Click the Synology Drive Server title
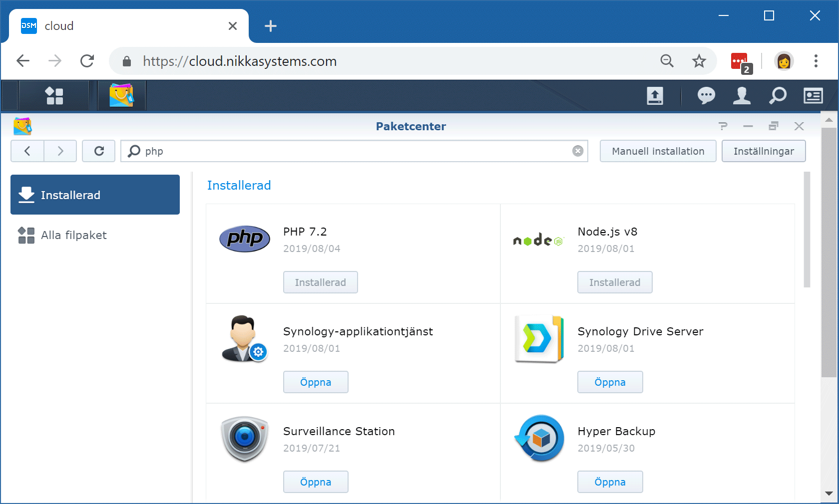The image size is (839, 504). click(640, 331)
